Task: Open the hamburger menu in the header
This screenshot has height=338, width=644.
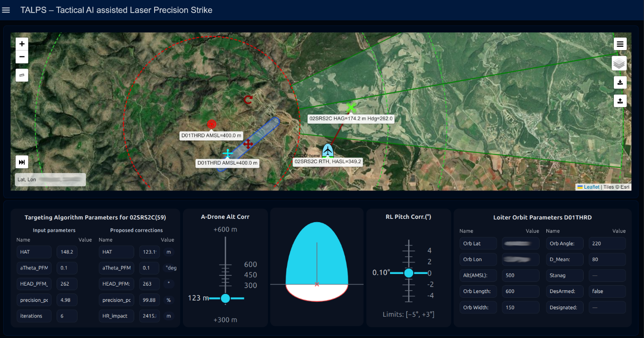Action: 6,10
